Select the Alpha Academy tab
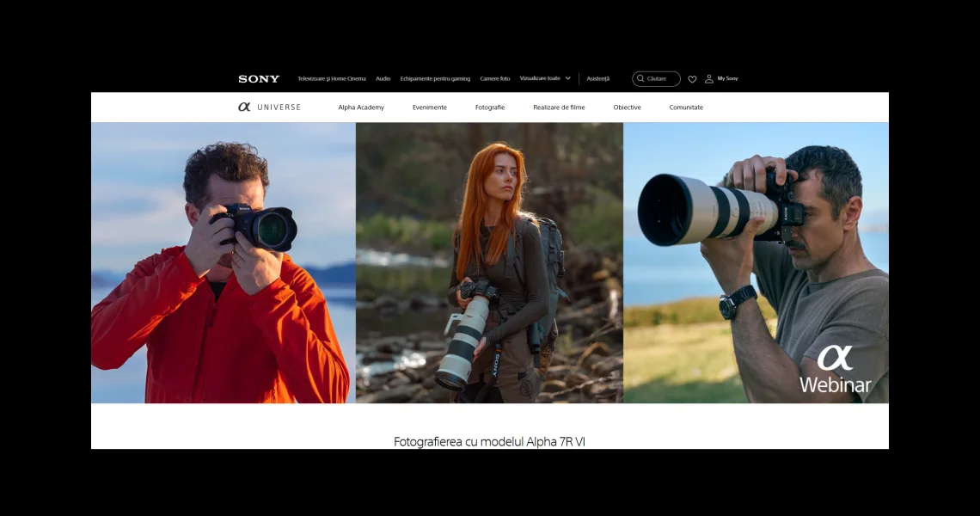Screen dimensions: 980x516 [x=361, y=107]
